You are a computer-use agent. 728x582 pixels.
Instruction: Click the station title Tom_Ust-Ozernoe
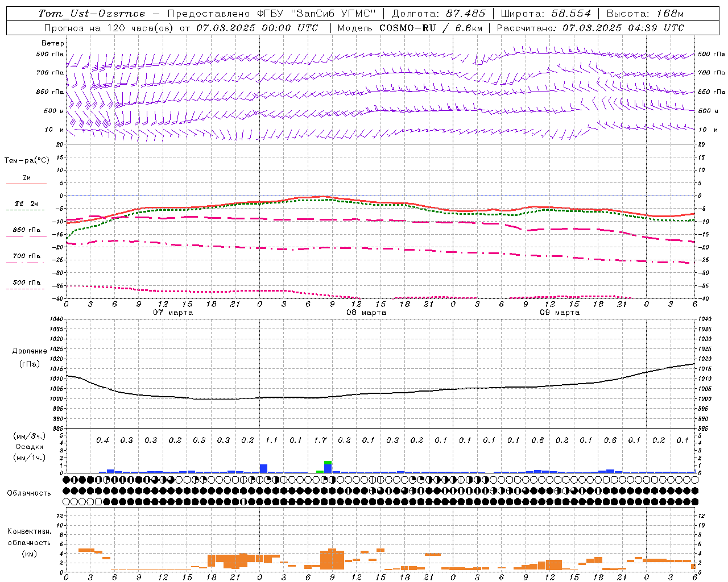(92, 14)
